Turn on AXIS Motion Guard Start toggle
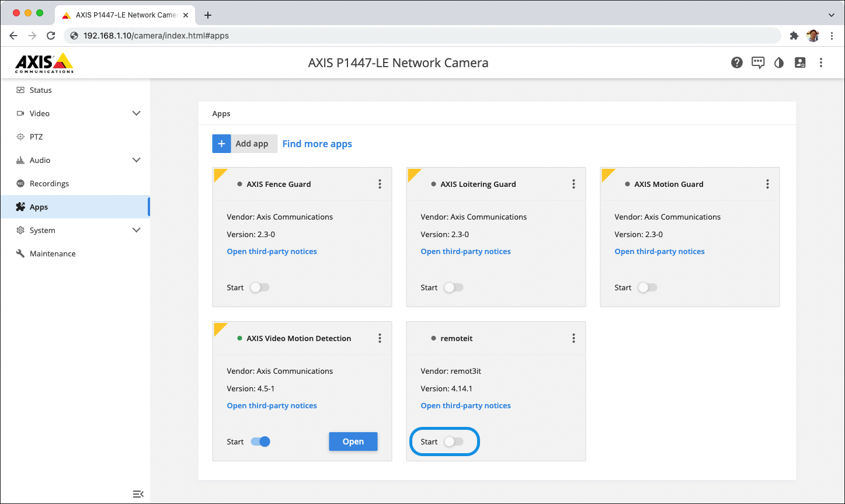The height and width of the screenshot is (504, 845). 648,287
